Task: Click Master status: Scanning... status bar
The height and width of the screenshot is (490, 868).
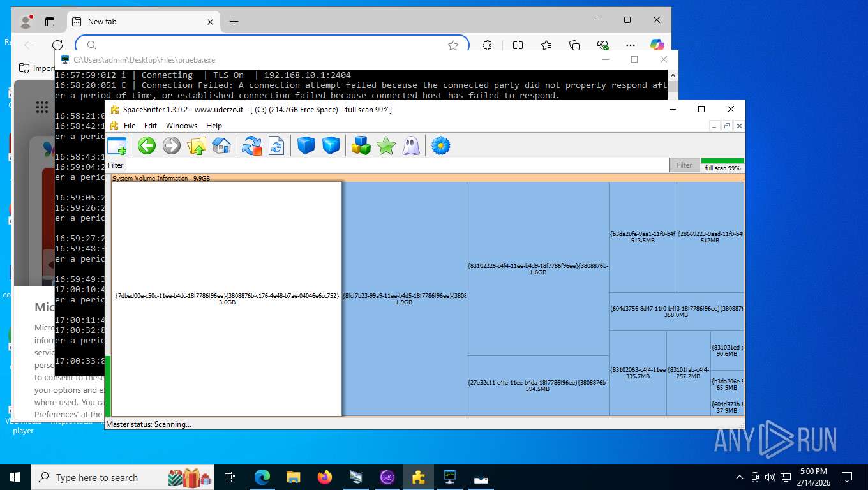Action: 149,424
